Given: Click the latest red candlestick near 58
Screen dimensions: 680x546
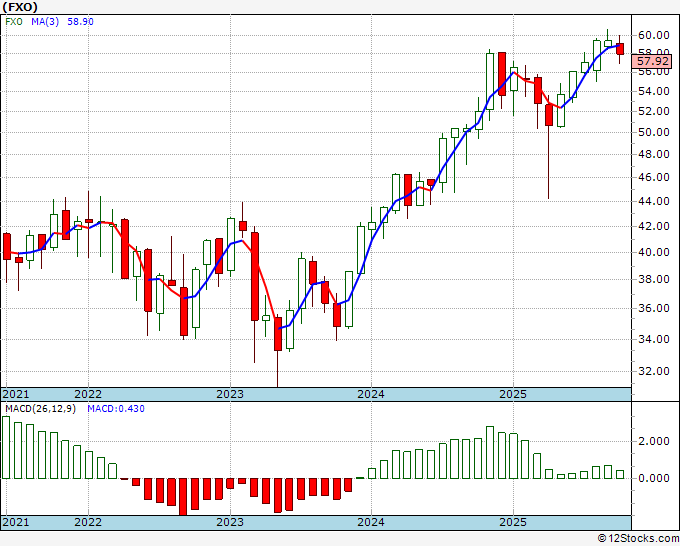Looking at the screenshot, I should (x=620, y=49).
